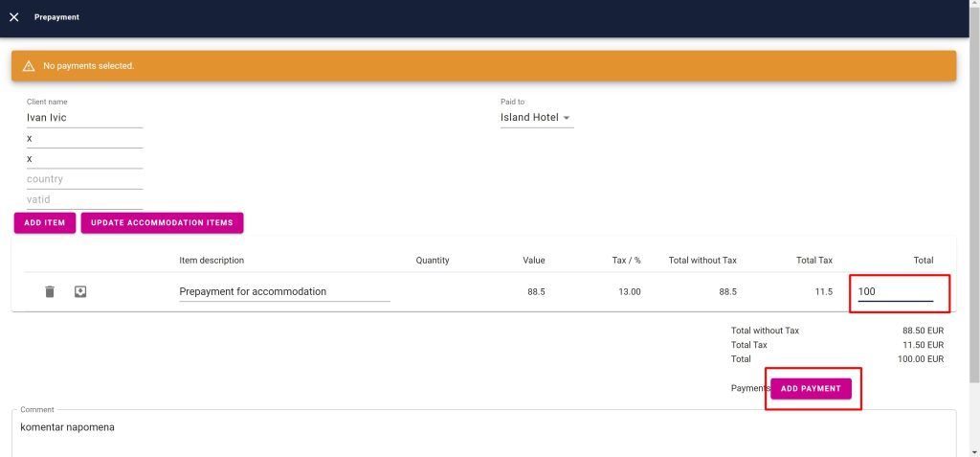The height and width of the screenshot is (457, 980).
Task: Close the Prepayment dialog with the X icon
Action: pyautogui.click(x=13, y=17)
